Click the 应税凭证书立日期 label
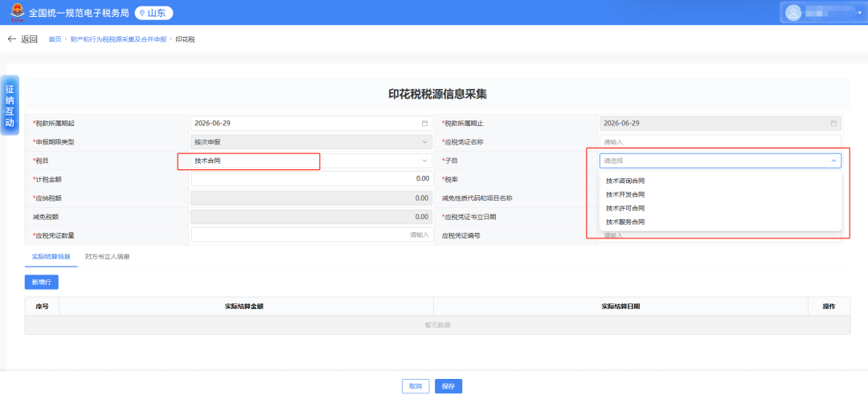 click(469, 218)
